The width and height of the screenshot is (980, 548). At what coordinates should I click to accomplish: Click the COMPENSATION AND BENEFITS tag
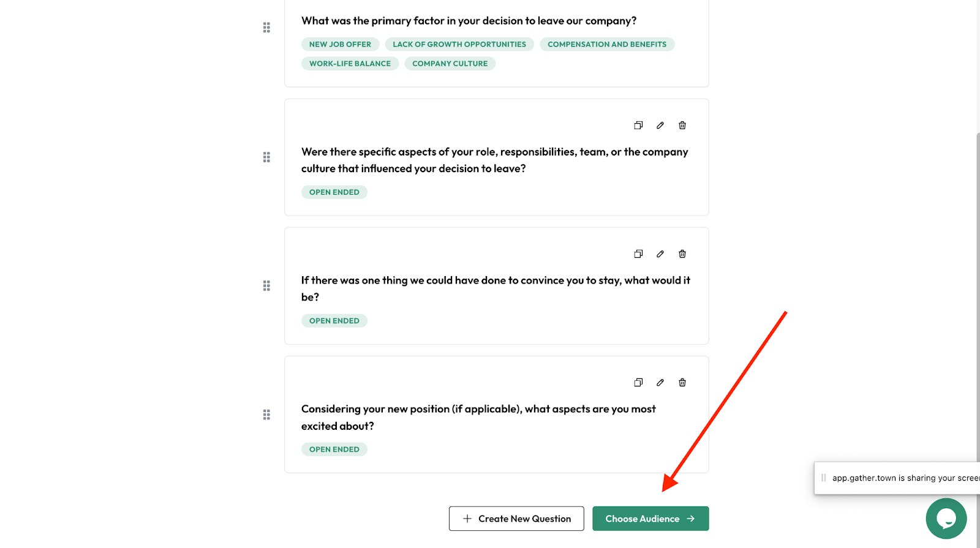(606, 44)
